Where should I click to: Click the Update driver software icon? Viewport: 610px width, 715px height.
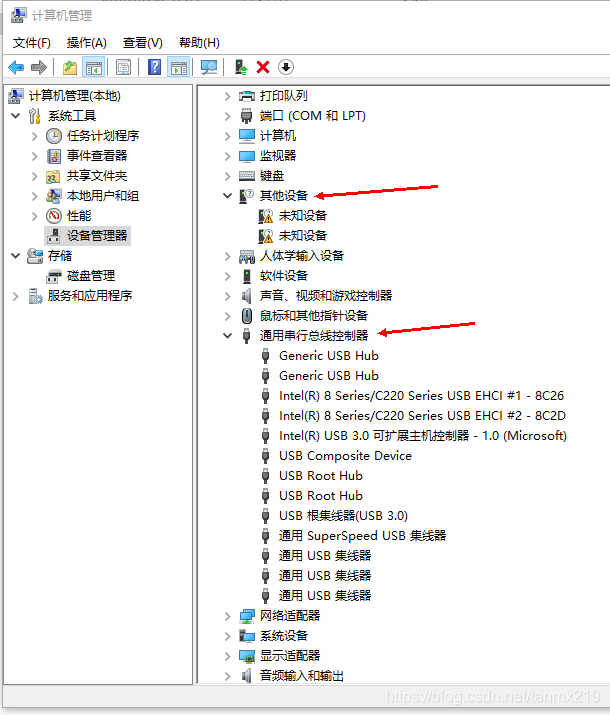coord(241,67)
